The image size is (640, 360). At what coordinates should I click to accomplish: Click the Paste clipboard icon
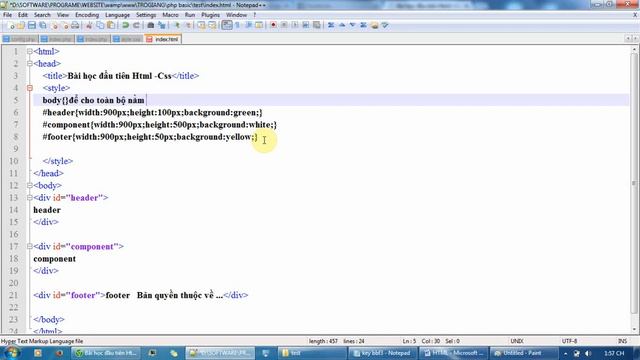(x=111, y=25)
